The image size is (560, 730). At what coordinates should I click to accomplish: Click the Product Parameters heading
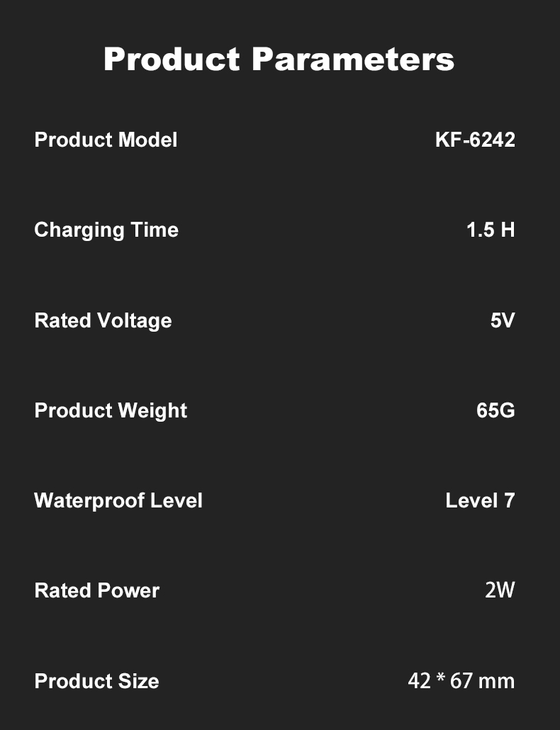[x=279, y=59]
